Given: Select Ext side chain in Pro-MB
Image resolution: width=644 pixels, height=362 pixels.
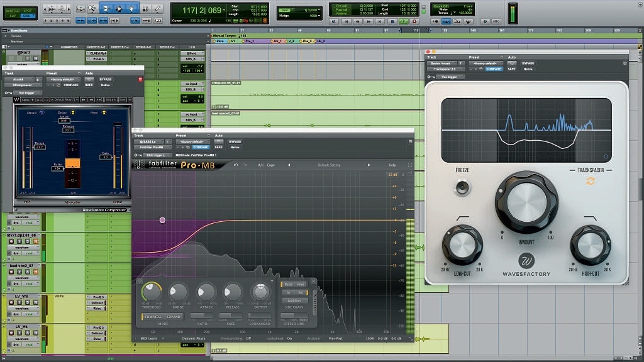Looking at the screenshot, I should pos(301,292).
